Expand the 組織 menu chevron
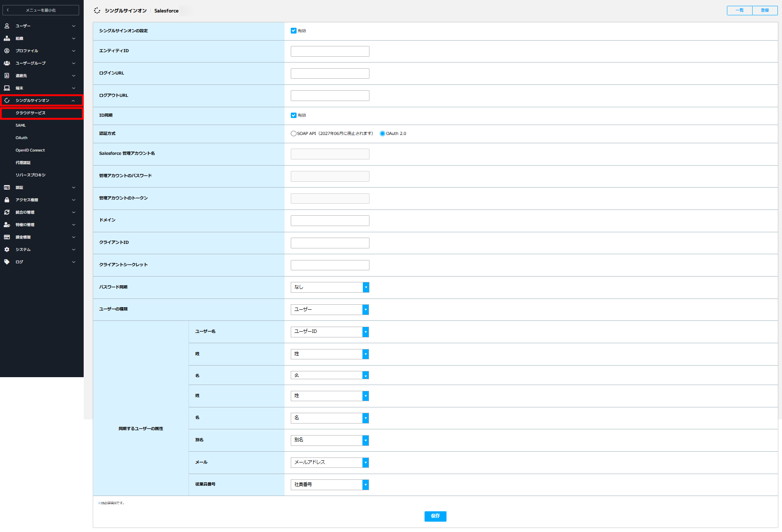Image resolution: width=782 pixels, height=532 pixels. pos(74,39)
